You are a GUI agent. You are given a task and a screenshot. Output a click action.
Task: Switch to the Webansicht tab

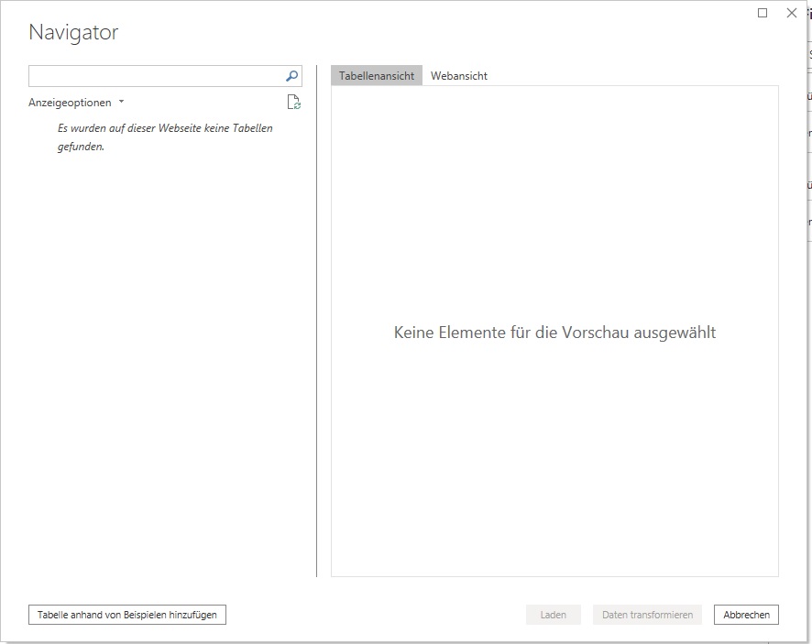click(459, 76)
